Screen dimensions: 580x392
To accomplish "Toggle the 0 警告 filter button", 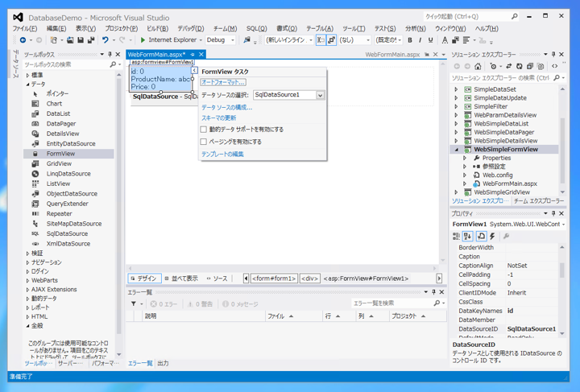I will coord(200,304).
